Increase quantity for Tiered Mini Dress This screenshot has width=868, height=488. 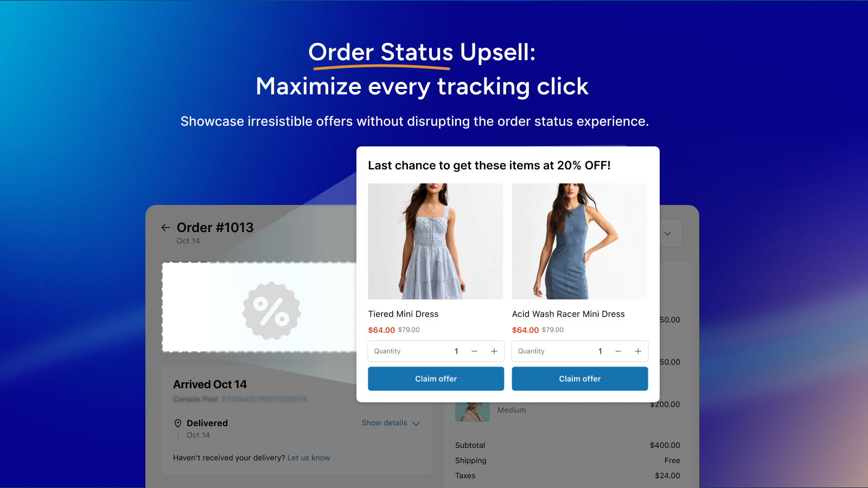tap(494, 351)
